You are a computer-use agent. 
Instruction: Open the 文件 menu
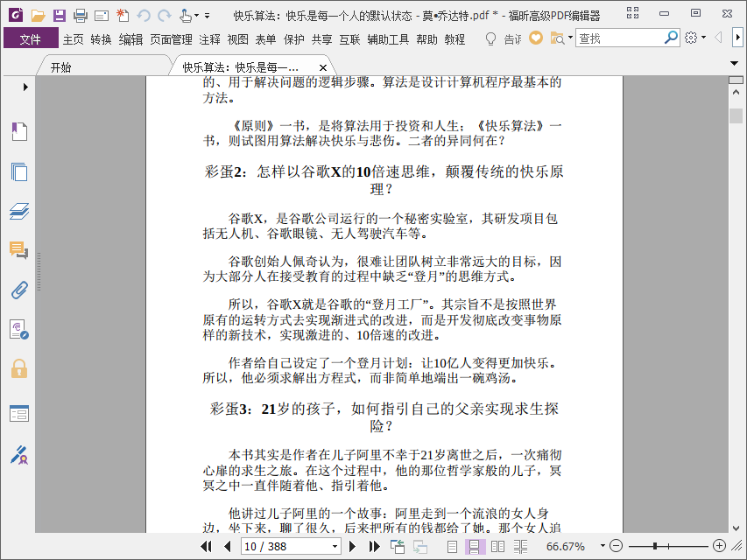coord(31,39)
